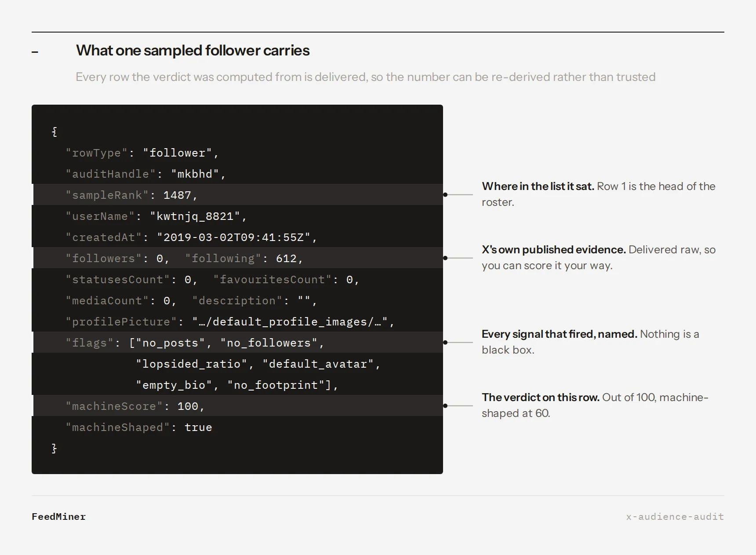
Task: Click the annotation "Where in the list it sat."
Action: pyautogui.click(x=538, y=186)
